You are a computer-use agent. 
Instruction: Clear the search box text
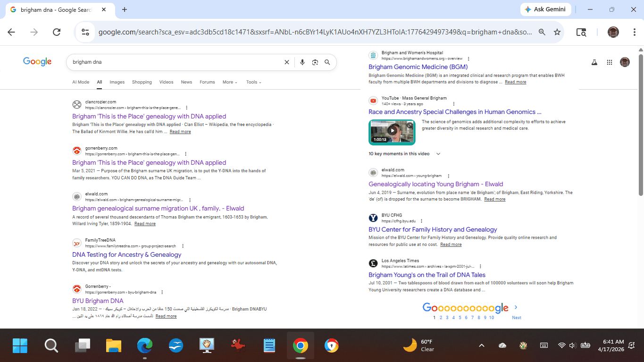pyautogui.click(x=286, y=62)
